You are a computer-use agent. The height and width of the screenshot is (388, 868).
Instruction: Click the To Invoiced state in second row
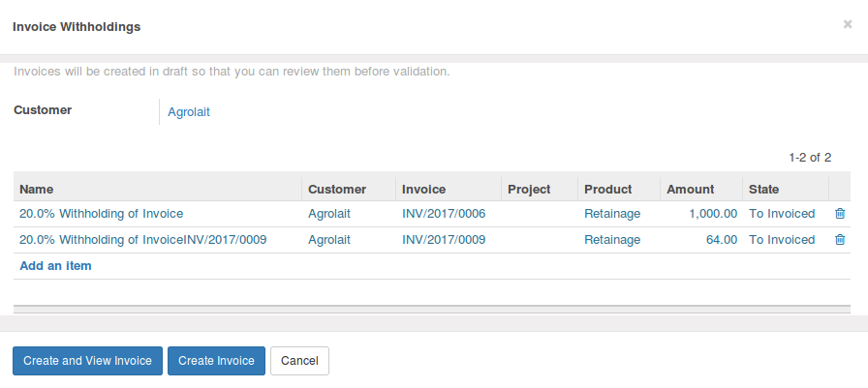pos(782,239)
